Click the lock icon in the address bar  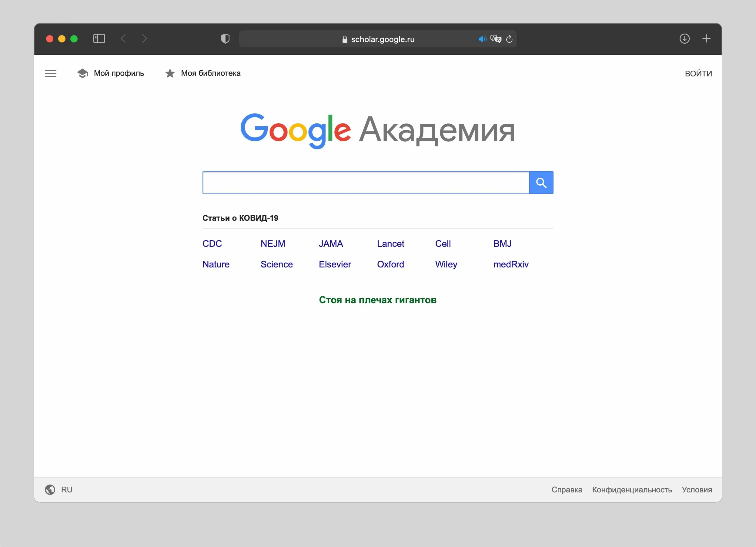click(x=345, y=39)
